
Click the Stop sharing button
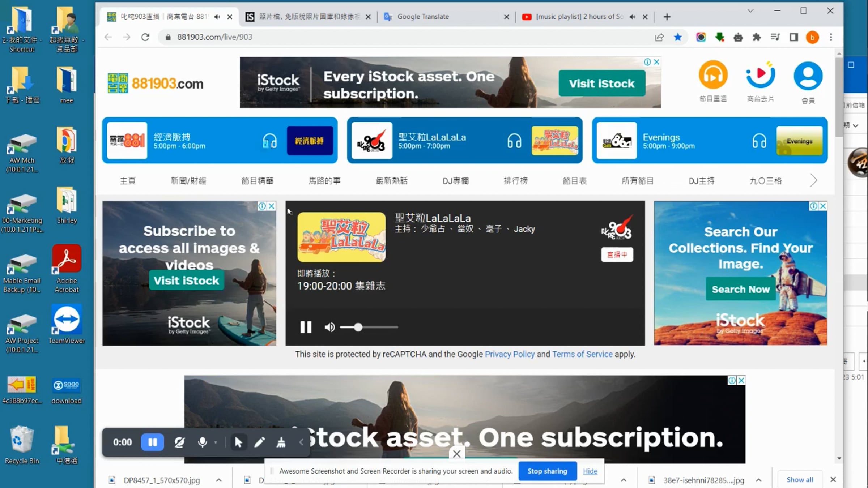[547, 471]
